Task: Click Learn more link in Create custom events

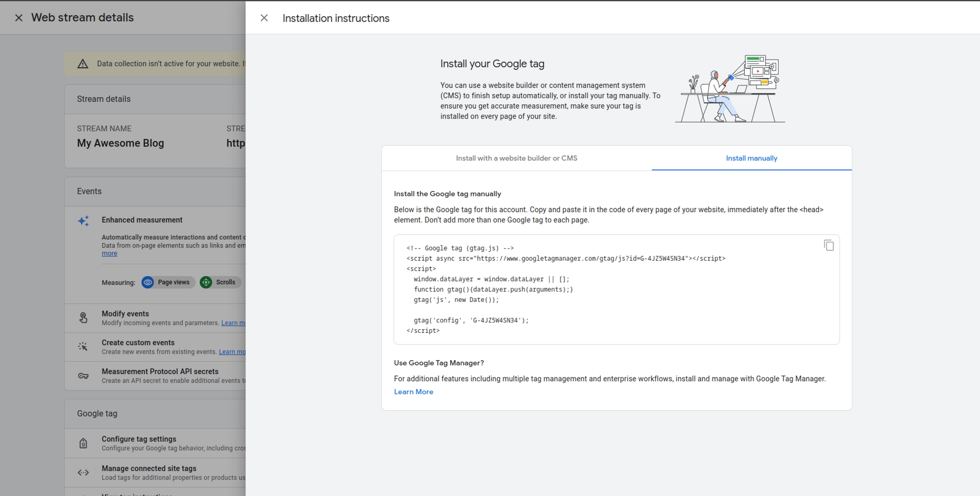Action: pos(232,352)
